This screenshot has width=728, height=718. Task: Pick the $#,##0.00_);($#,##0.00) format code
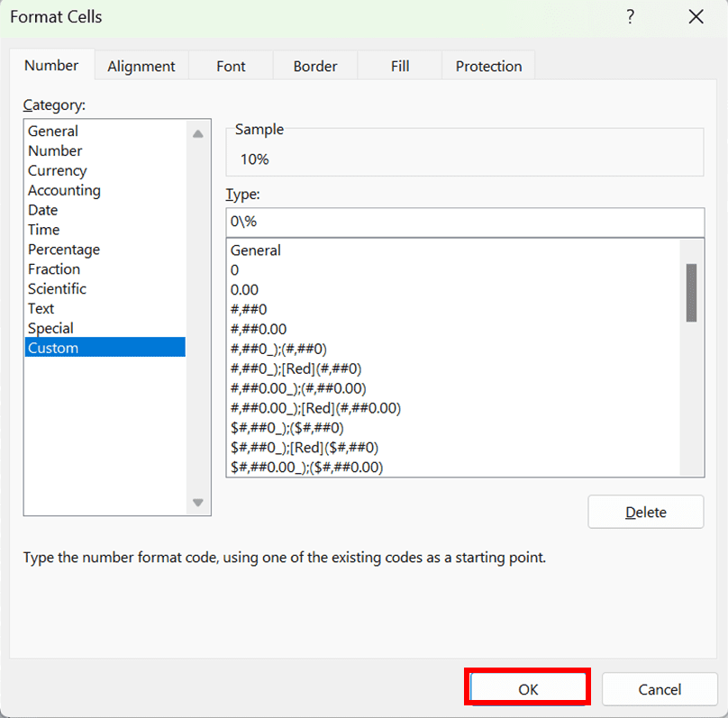click(454, 467)
